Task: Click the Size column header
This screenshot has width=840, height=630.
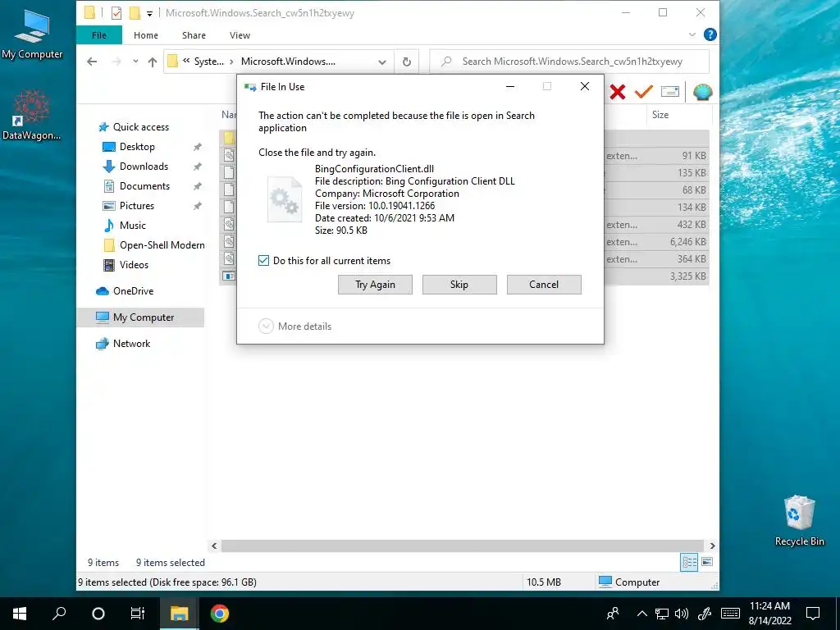Action: click(660, 115)
